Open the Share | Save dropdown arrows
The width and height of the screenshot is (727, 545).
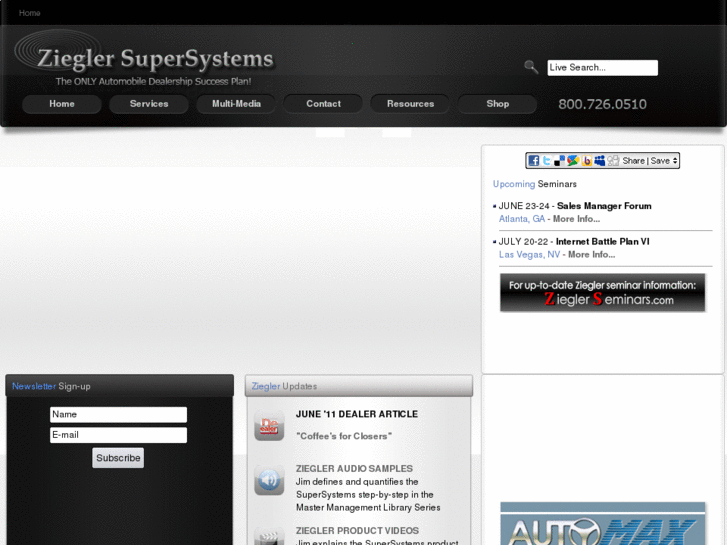[x=675, y=160]
